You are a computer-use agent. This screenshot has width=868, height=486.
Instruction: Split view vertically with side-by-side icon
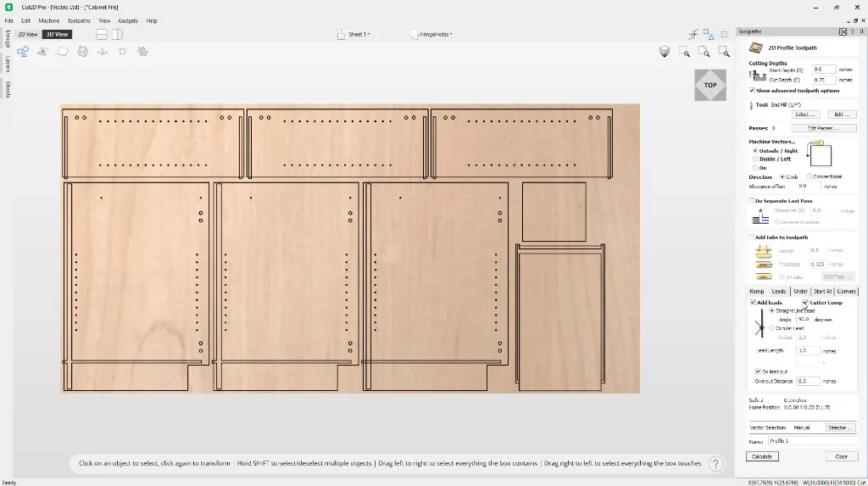(x=117, y=35)
